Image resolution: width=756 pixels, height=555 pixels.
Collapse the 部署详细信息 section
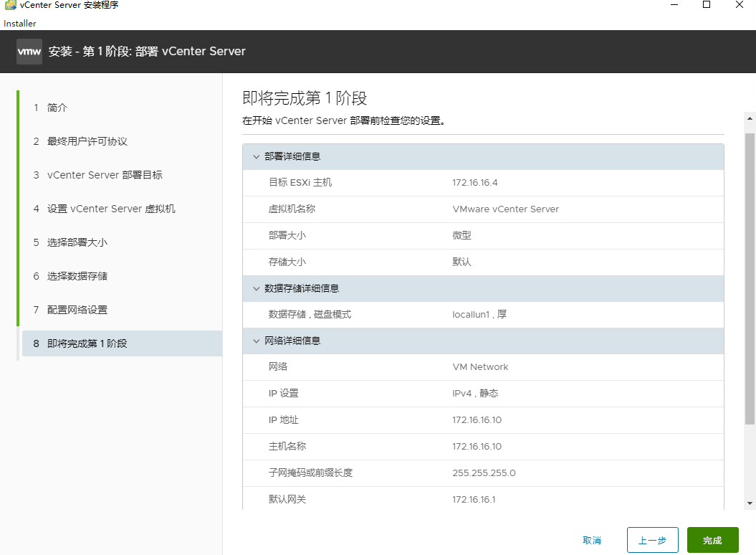tap(257, 156)
